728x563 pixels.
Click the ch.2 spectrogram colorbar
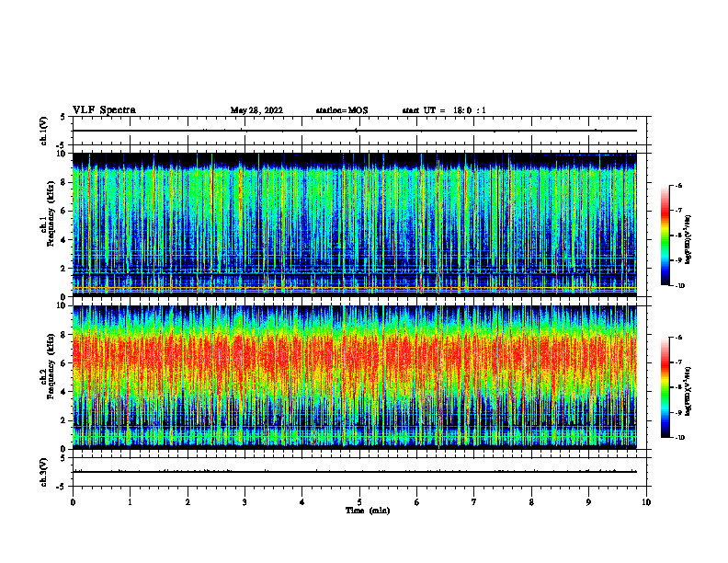coord(665,387)
